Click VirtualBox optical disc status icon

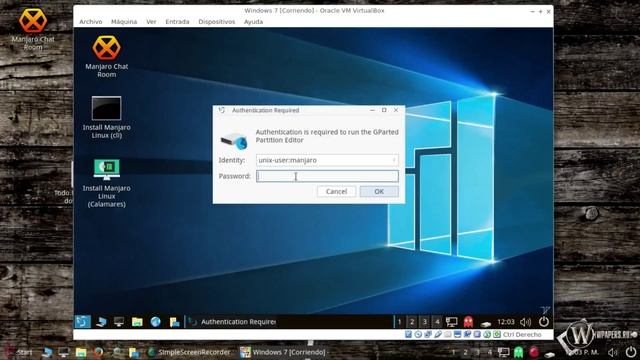(418, 334)
